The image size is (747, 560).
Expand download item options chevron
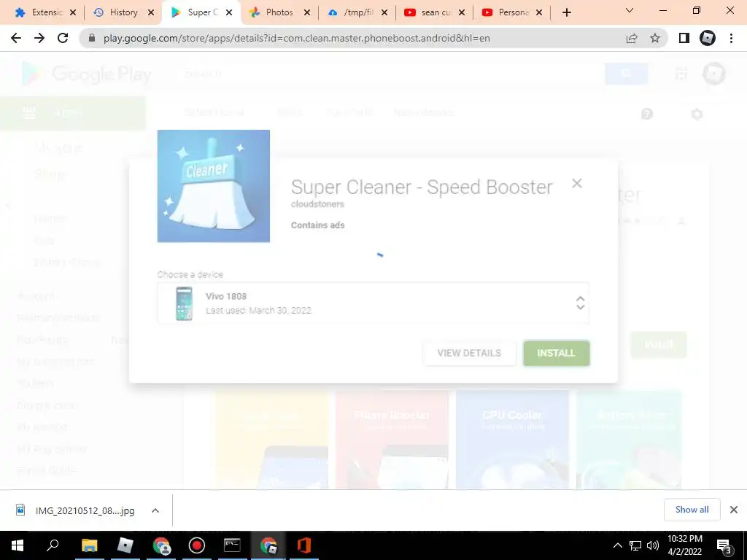click(155, 510)
